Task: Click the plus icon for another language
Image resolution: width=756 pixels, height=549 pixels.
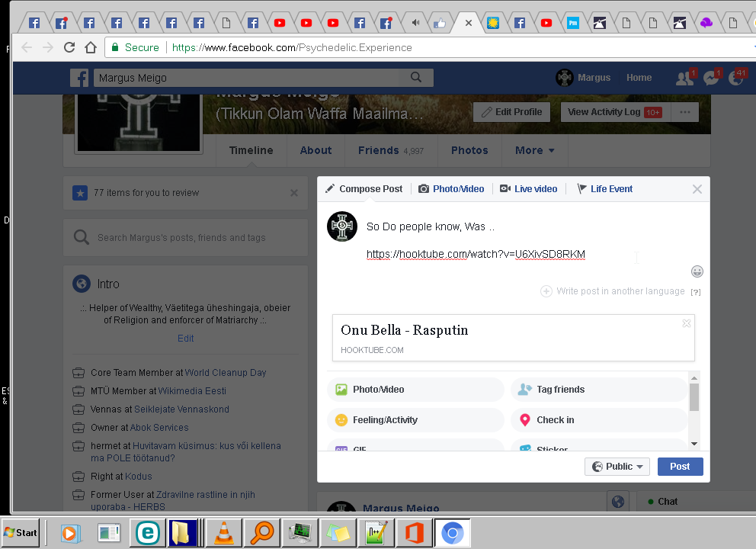Action: tap(546, 291)
